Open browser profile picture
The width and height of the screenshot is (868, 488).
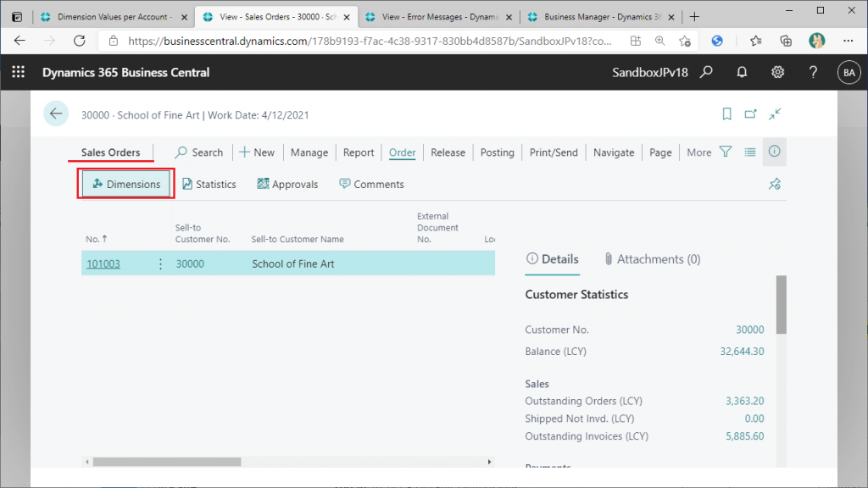(x=817, y=41)
